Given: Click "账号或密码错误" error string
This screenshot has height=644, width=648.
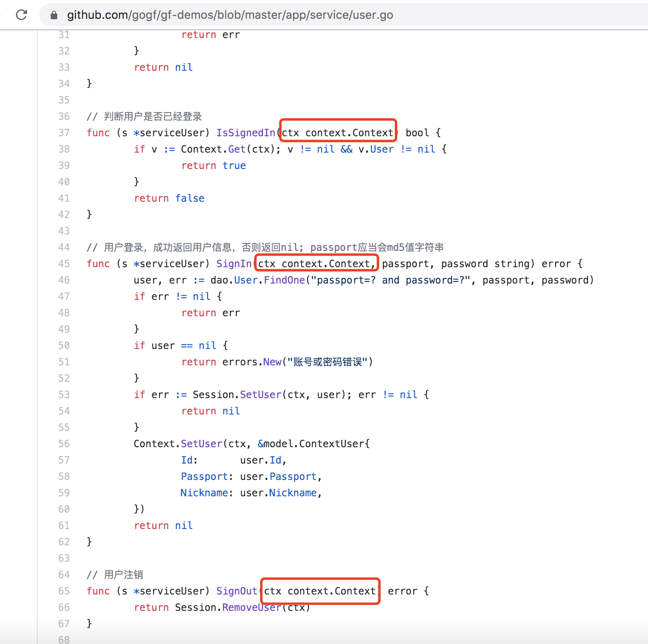Looking at the screenshot, I should [x=328, y=362].
